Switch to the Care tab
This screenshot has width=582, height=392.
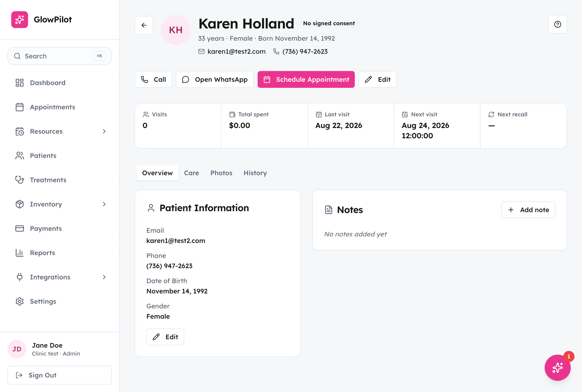tap(191, 173)
